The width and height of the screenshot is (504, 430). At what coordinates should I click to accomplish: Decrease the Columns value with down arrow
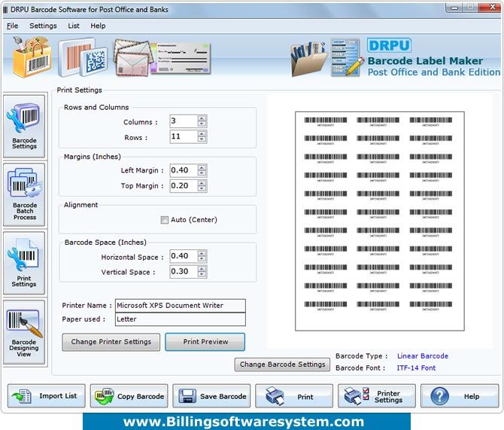coord(202,124)
